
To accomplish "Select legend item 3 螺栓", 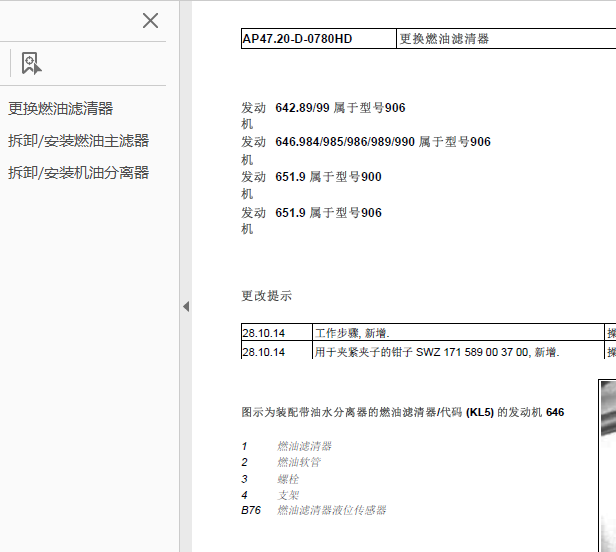I will click(270, 479).
